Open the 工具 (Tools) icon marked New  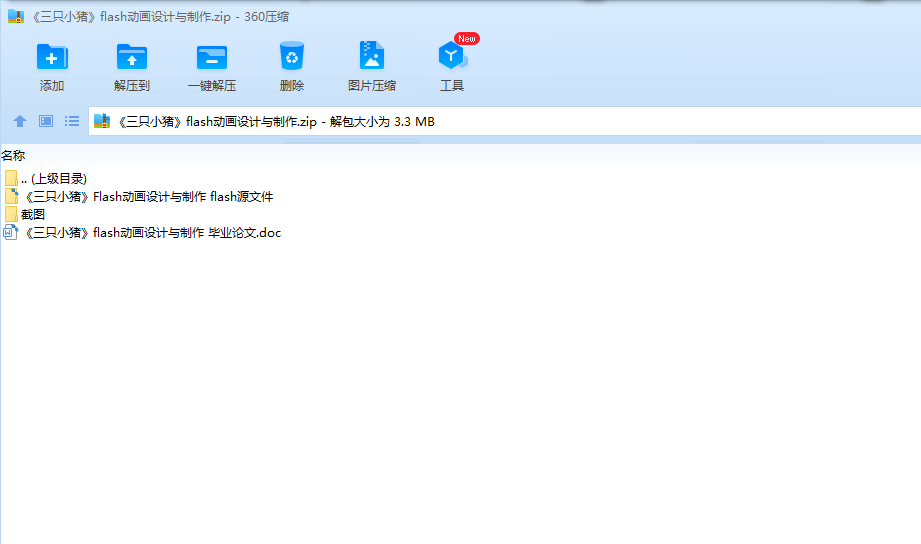[x=452, y=55]
